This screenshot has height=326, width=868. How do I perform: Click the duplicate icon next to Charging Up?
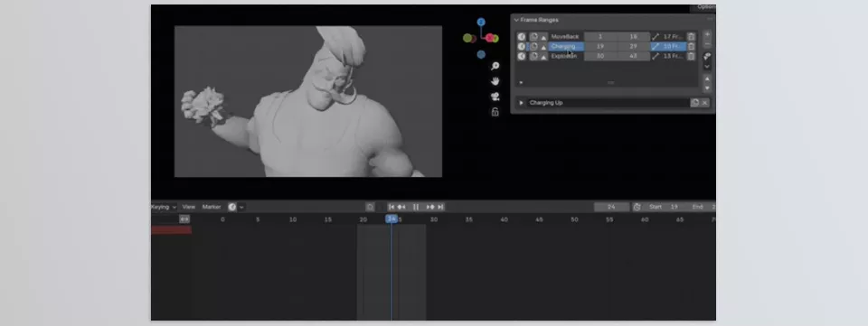(x=694, y=103)
